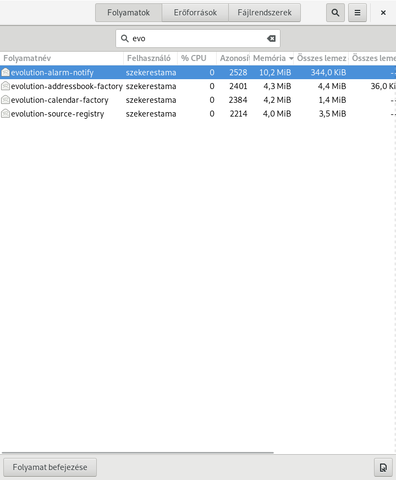
Task: Sort by Folyamatnév column header
Action: point(62,58)
